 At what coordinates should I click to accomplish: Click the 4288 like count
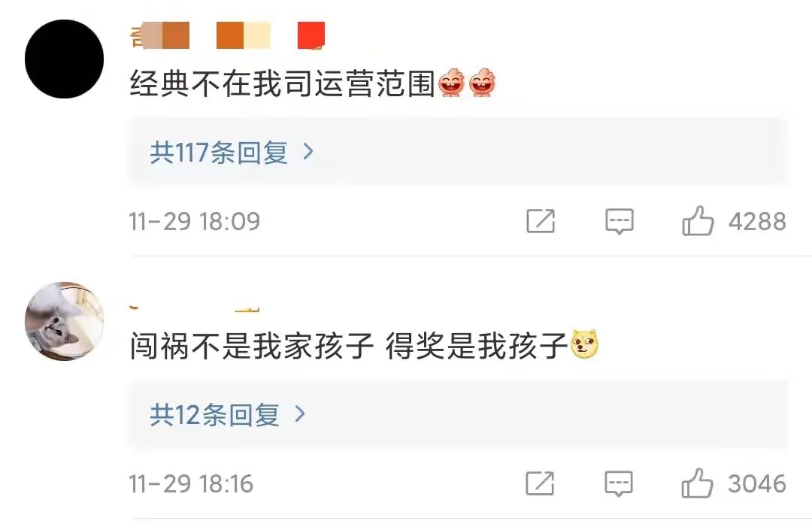[757, 222]
